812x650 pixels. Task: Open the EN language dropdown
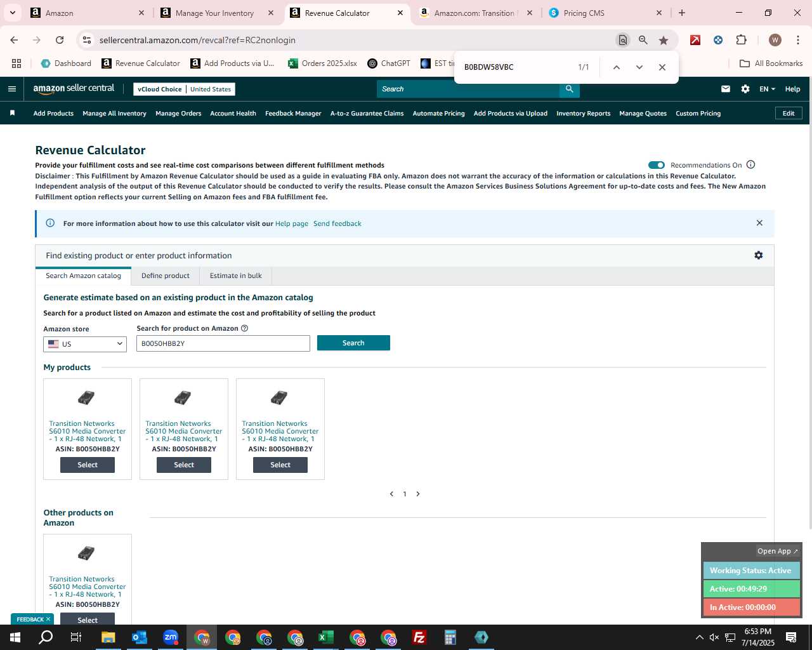767,89
